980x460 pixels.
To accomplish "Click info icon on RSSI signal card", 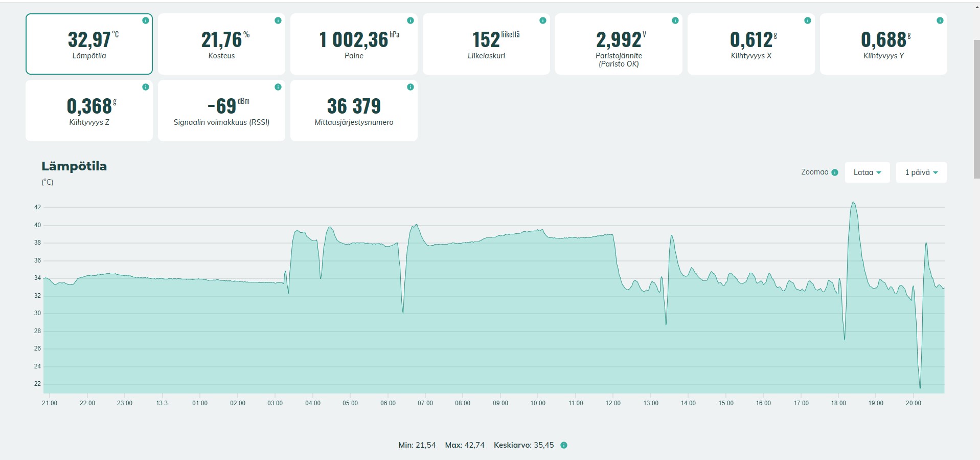I will click(x=278, y=87).
